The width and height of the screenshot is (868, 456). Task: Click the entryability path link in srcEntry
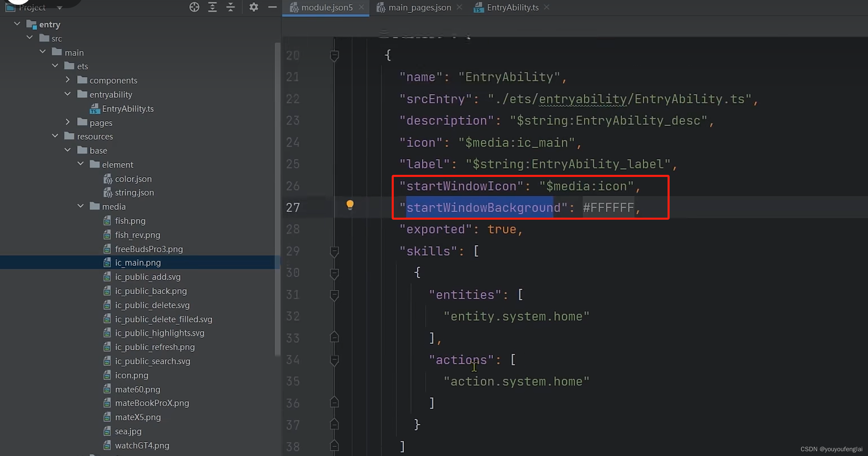pos(583,99)
